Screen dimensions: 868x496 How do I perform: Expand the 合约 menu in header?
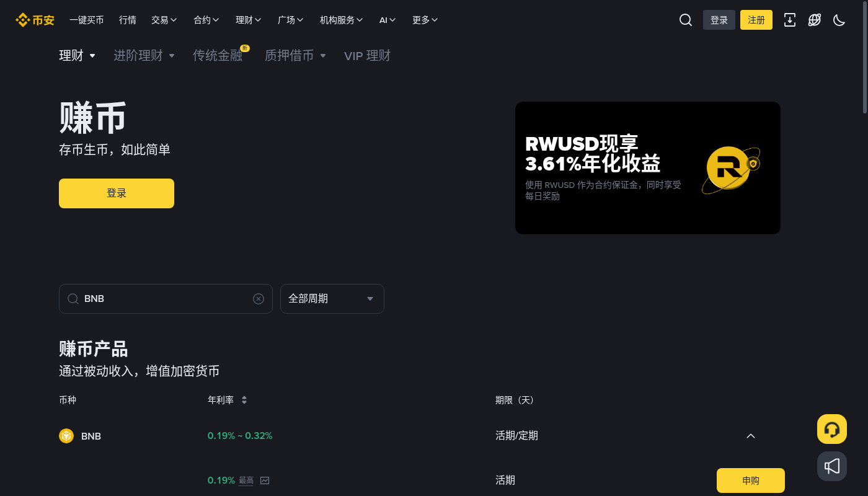(x=206, y=20)
